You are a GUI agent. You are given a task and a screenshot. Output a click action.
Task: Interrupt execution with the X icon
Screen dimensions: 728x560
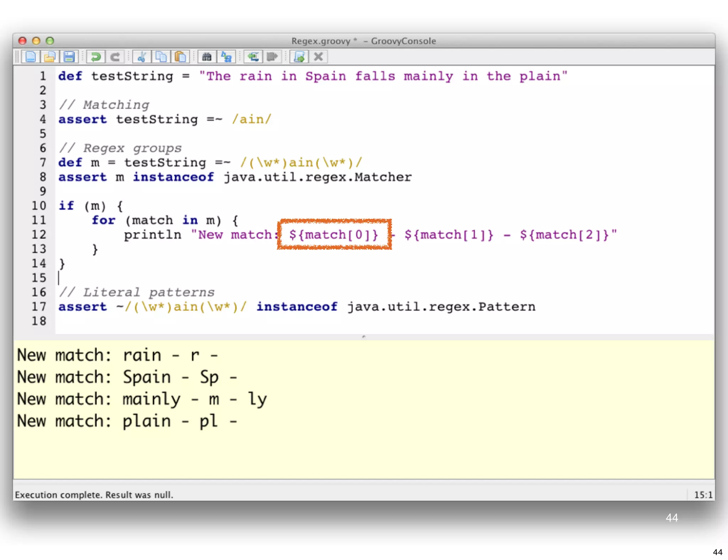(318, 57)
